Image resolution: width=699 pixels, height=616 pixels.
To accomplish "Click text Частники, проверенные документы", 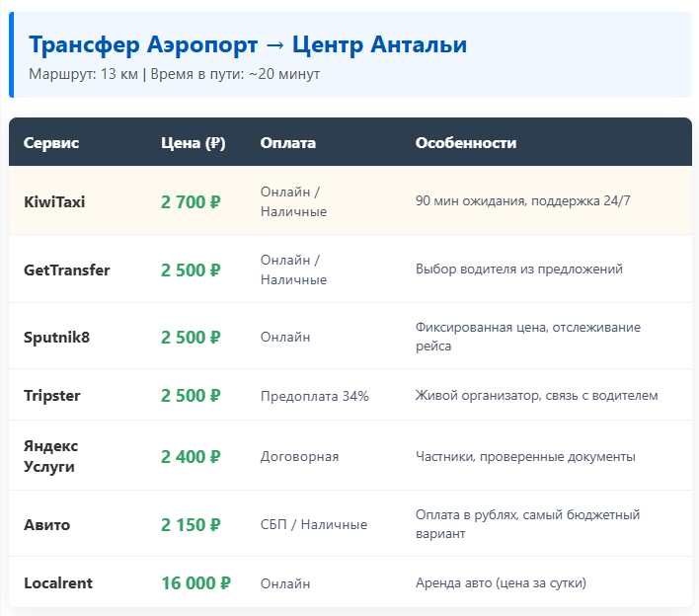I will point(525,456).
